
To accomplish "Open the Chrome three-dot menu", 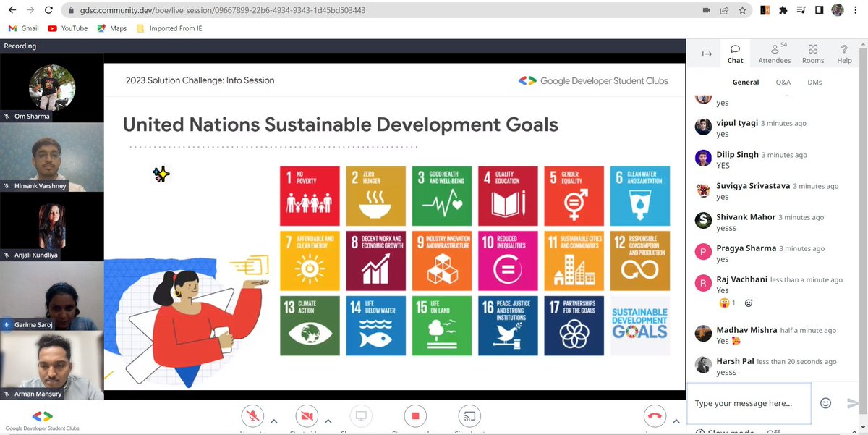I will [x=856, y=11].
